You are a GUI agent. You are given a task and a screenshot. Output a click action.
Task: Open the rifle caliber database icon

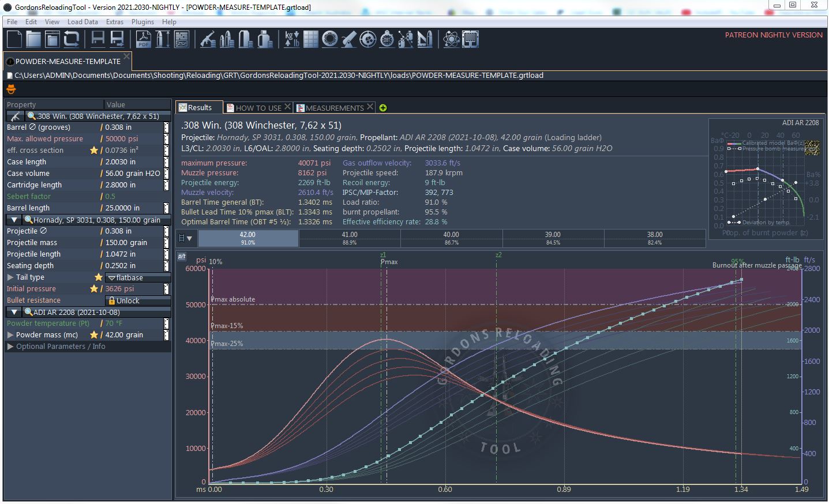(208, 39)
